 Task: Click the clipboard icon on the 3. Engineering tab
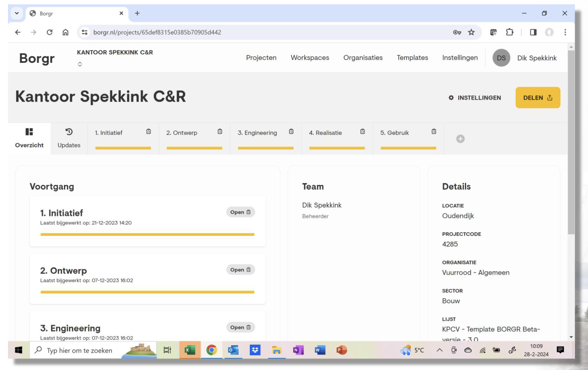(x=291, y=132)
